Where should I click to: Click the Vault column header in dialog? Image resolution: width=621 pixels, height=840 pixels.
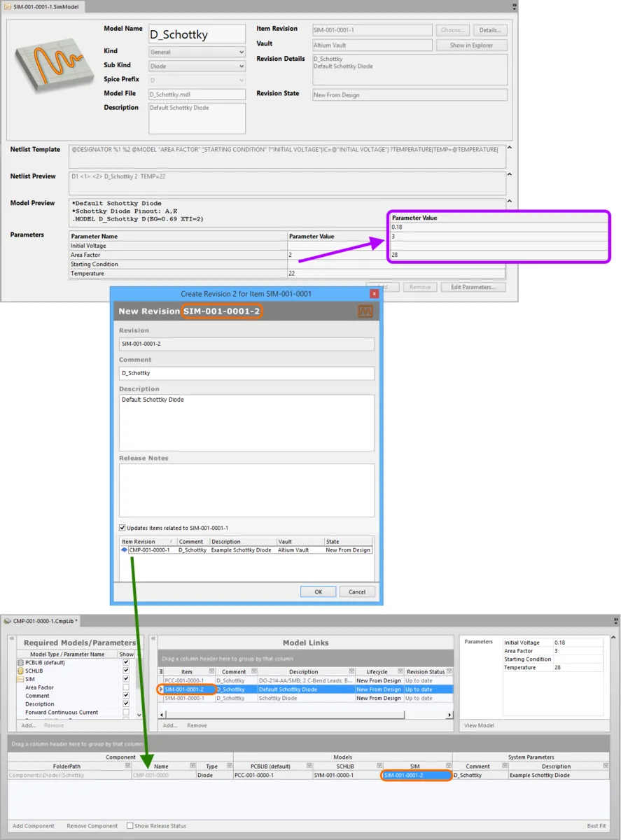(x=300, y=542)
